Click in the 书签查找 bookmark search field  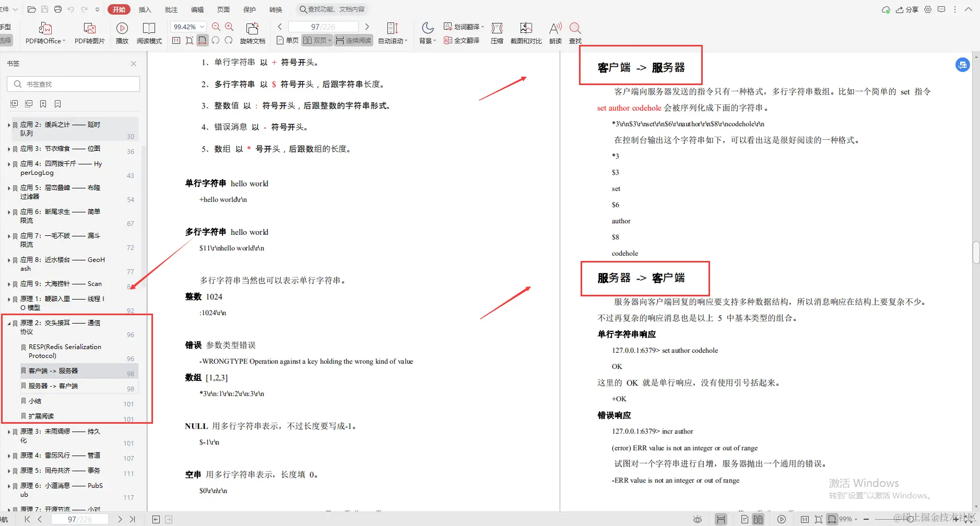[73, 83]
